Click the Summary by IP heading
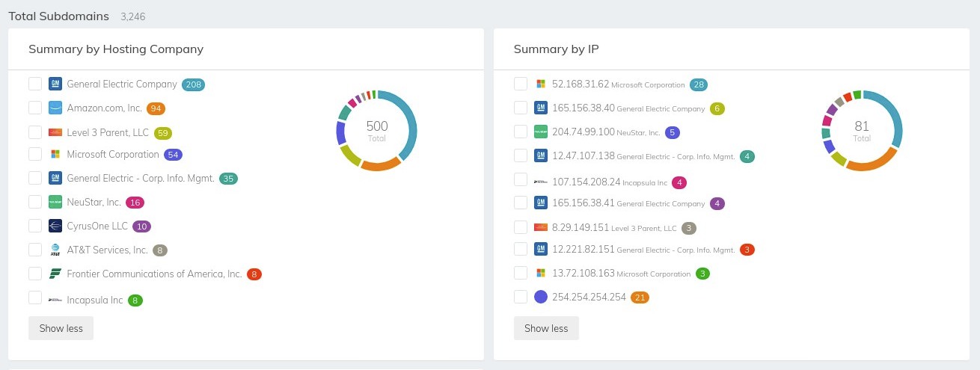 [556, 49]
